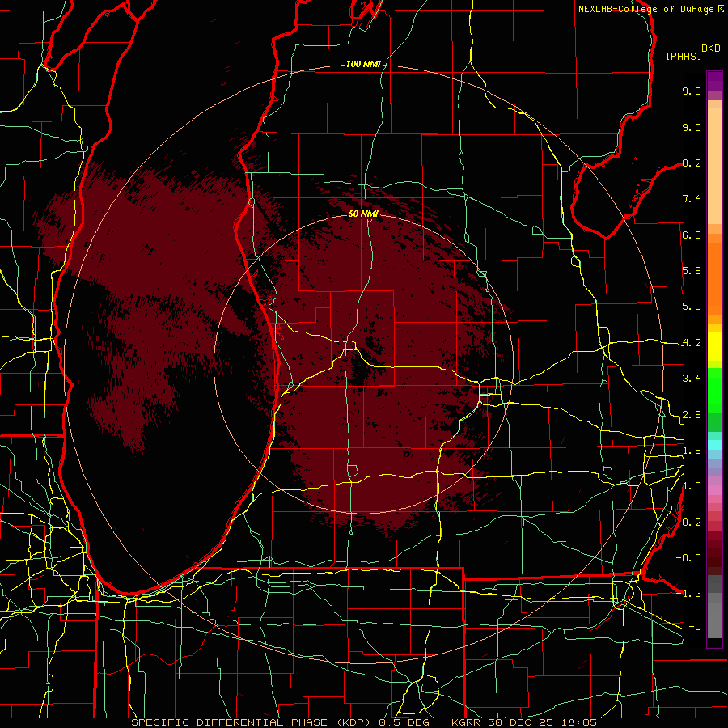Click the 8.2 value on color scale
Viewport: 728px width, 728px height.
coord(692,163)
